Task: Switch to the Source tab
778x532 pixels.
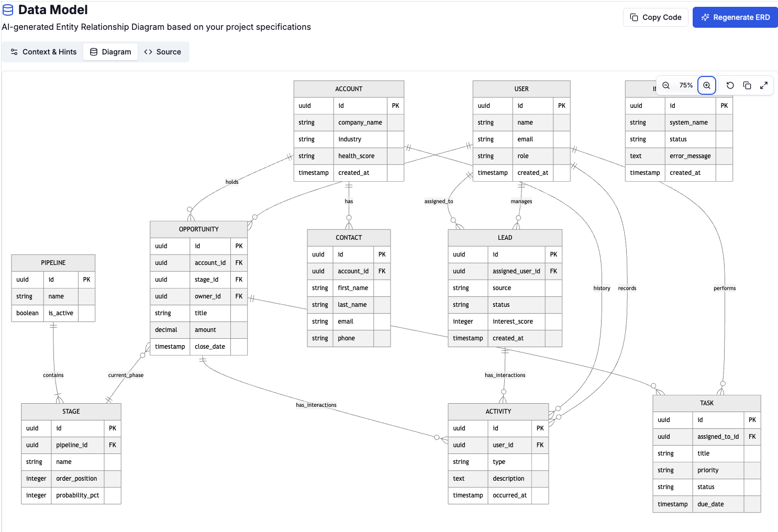Action: (162, 52)
